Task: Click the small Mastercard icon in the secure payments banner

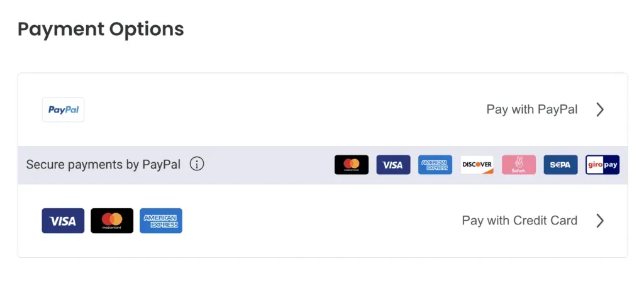Action: [x=352, y=165]
